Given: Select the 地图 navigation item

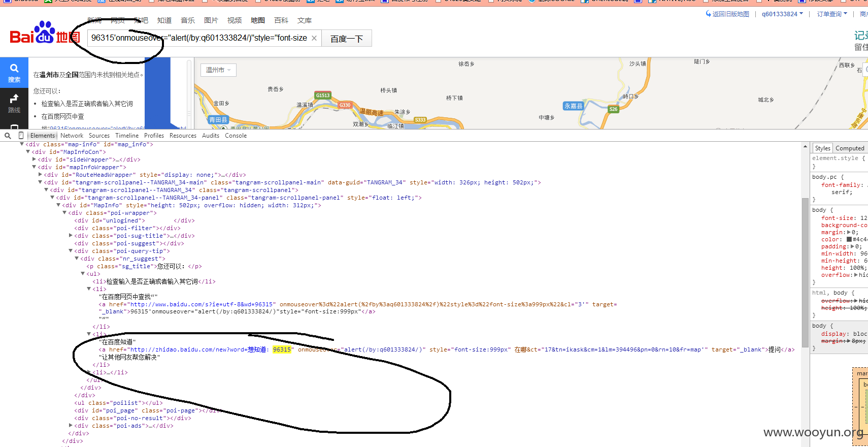Looking at the screenshot, I should coord(258,20).
